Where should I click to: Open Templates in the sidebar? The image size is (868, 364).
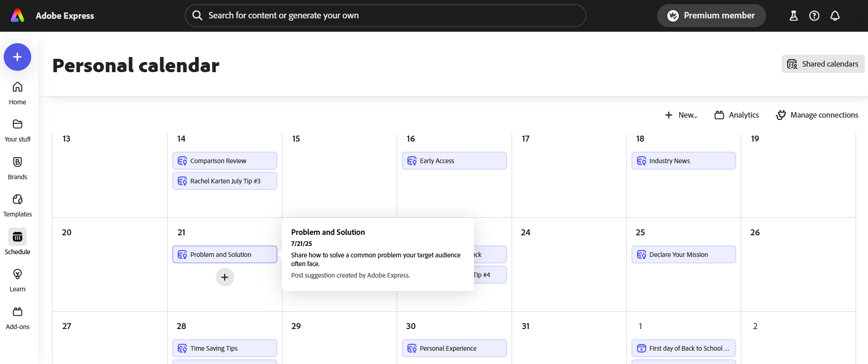[17, 205]
